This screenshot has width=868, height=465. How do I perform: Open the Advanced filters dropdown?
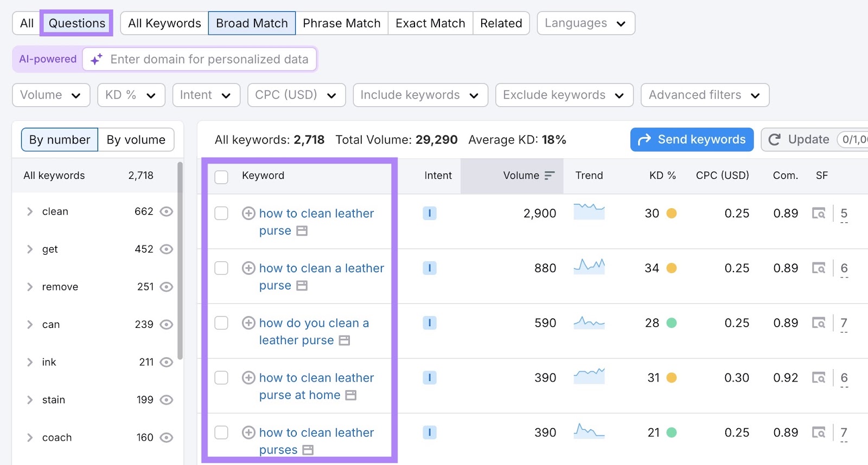(704, 95)
